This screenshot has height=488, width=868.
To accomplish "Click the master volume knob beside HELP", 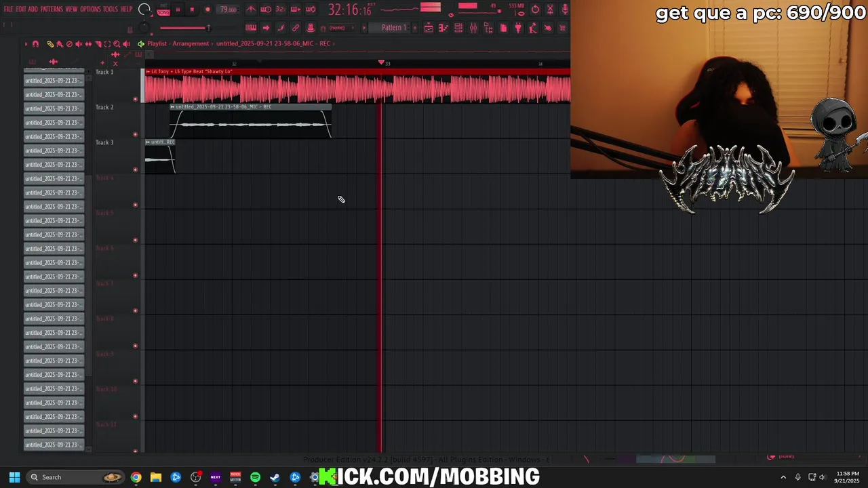I will (144, 9).
